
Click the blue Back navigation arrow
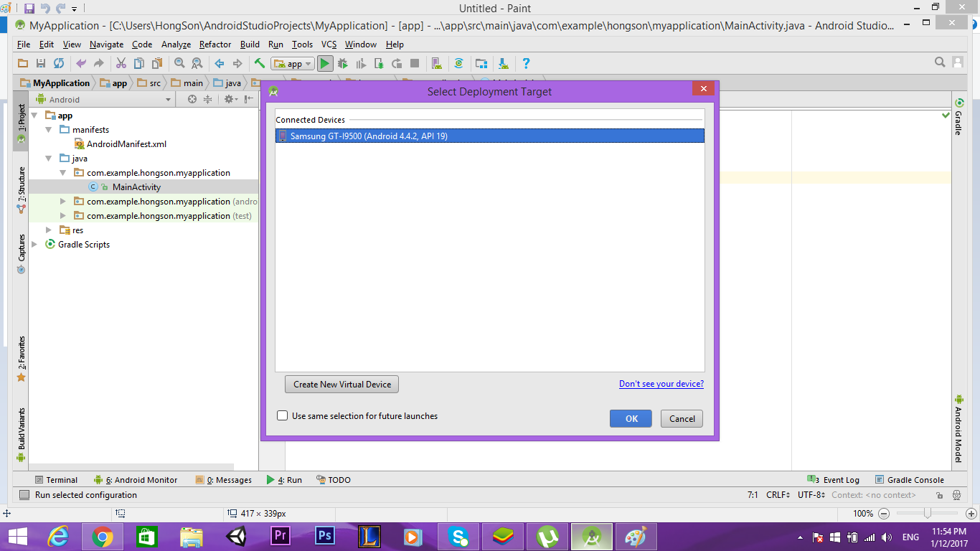[220, 64]
